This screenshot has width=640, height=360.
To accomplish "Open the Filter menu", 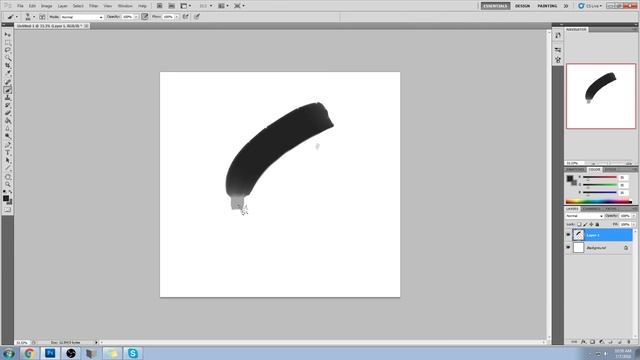I will [x=93, y=6].
